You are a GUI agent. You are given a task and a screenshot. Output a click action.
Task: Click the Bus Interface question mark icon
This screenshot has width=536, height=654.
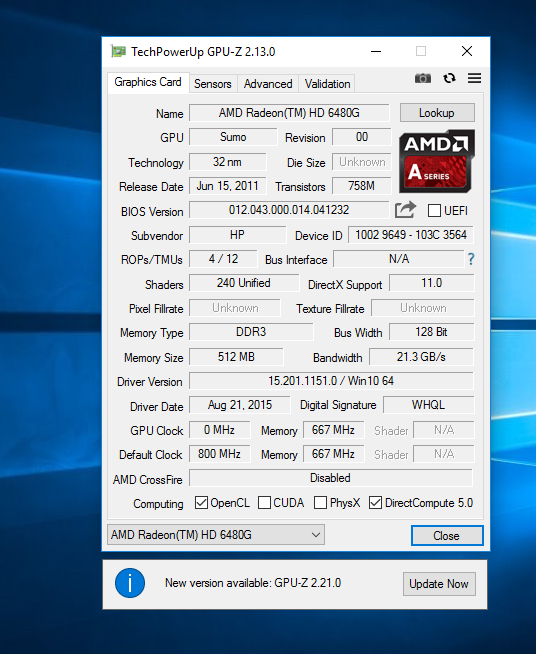[x=471, y=259]
